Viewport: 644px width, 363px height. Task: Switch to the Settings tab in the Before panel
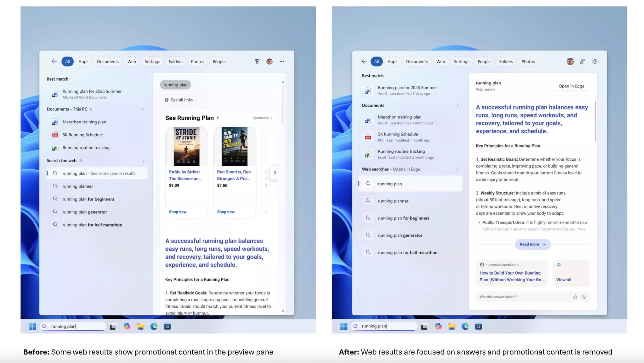[x=152, y=61]
